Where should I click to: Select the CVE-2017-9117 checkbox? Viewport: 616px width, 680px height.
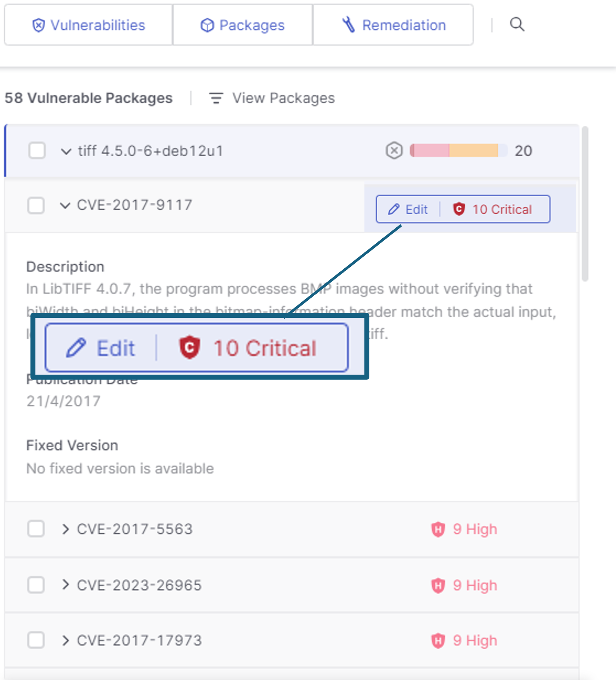(36, 206)
